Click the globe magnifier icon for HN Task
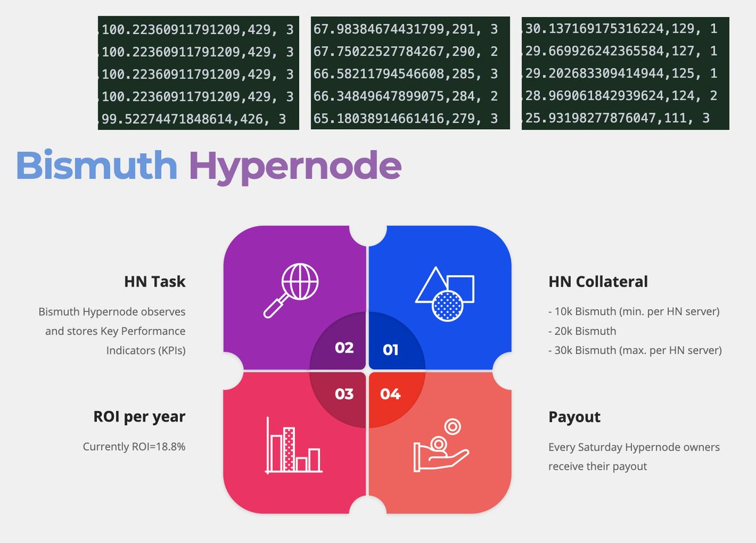The image size is (756, 543). pos(290,290)
